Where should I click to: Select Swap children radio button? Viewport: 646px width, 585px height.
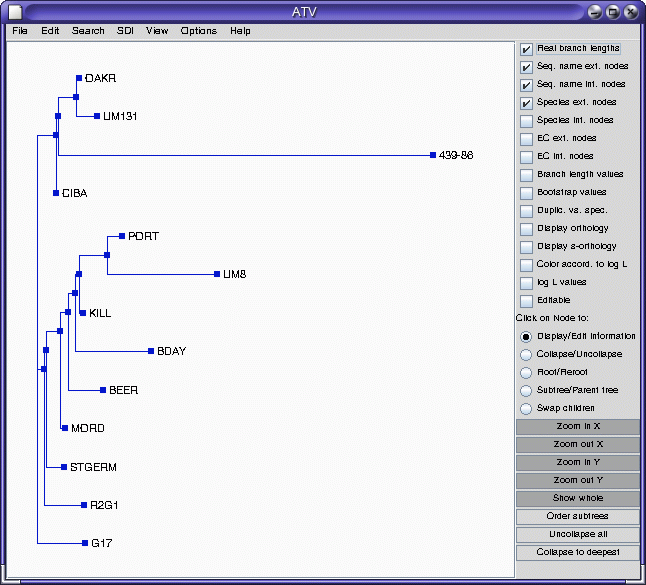[x=526, y=408]
